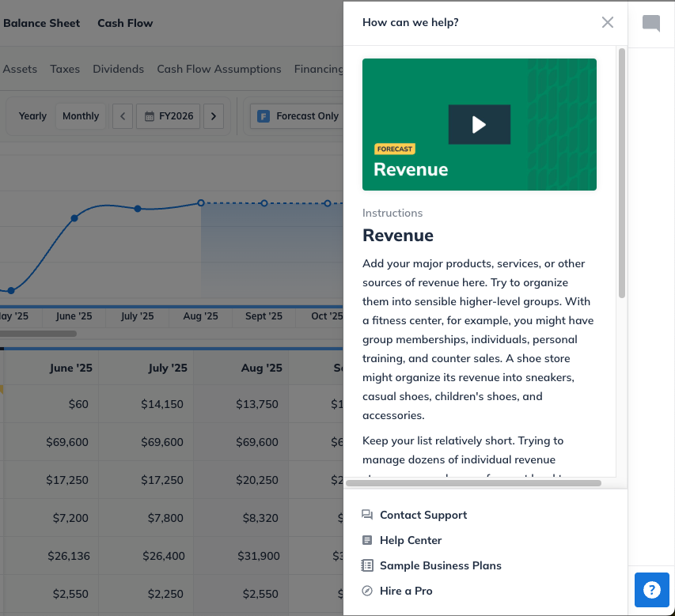This screenshot has width=675, height=616.
Task: Select the Yearly view toggle
Action: [32, 116]
